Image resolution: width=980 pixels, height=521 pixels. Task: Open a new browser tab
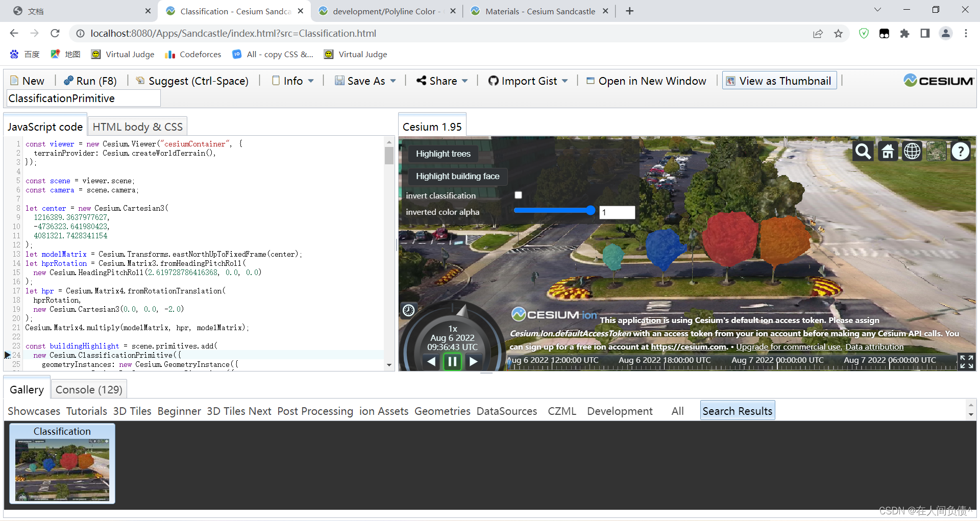(629, 11)
